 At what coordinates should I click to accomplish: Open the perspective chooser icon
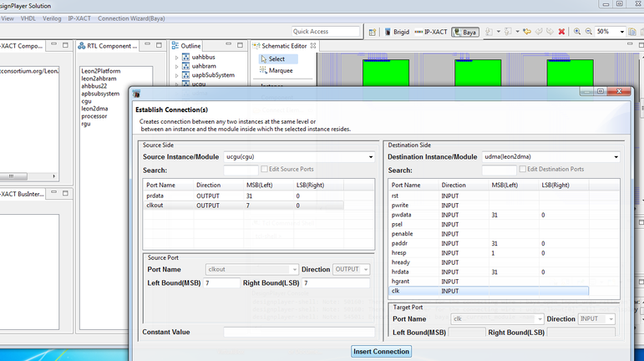[x=372, y=32]
